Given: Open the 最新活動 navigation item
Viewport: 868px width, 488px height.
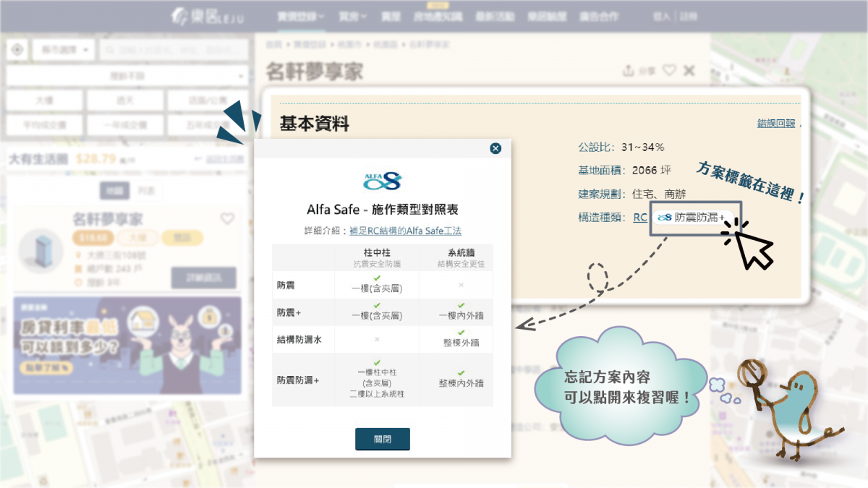Looking at the screenshot, I should click(495, 16).
